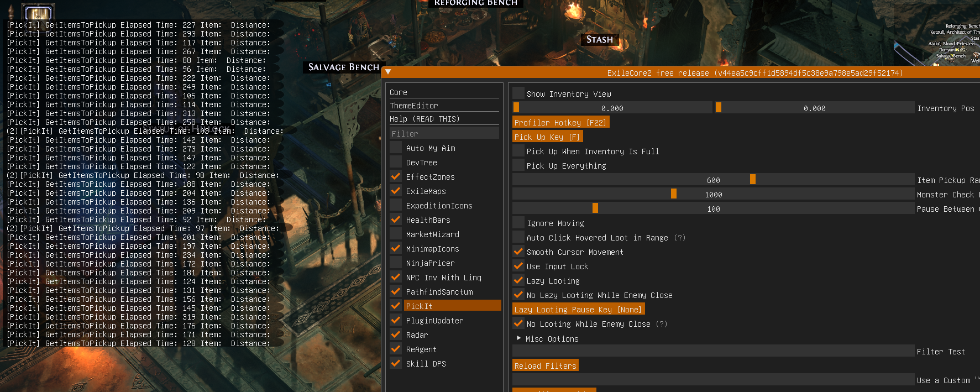Click the Stash label in game
The image size is (980, 392).
[600, 39]
